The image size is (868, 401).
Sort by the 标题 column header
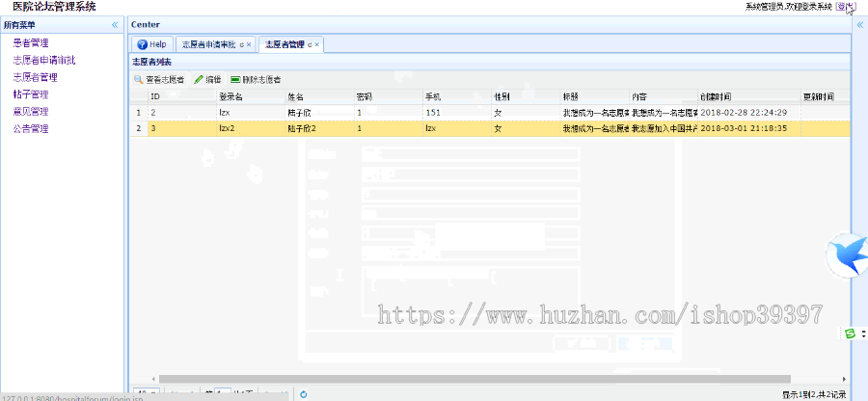coord(593,96)
